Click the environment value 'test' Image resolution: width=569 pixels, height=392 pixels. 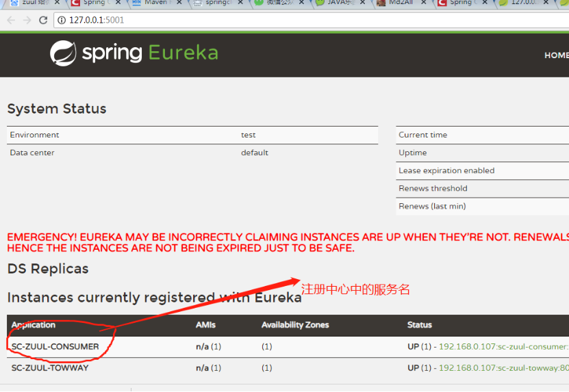[249, 135]
